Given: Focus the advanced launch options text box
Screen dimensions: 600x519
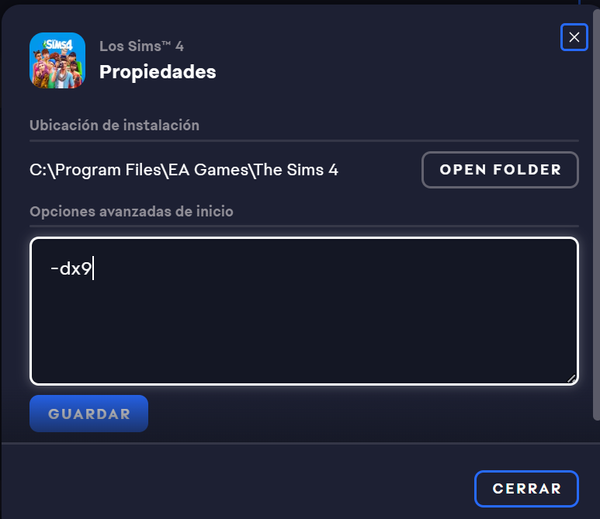Looking at the screenshot, I should click(x=304, y=311).
